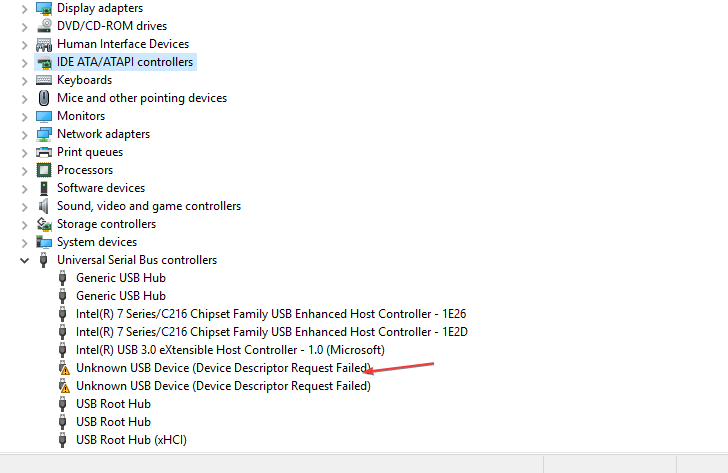
Task: Expand the Monitors category
Action: coord(24,116)
